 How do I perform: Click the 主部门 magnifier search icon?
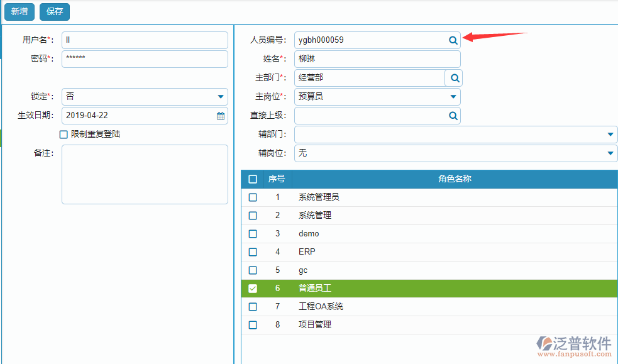[x=453, y=77]
